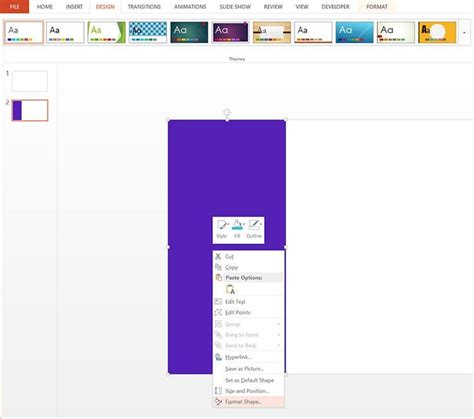This screenshot has width=474, height=419.
Task: Open the REVIEW tab
Action: (x=273, y=7)
